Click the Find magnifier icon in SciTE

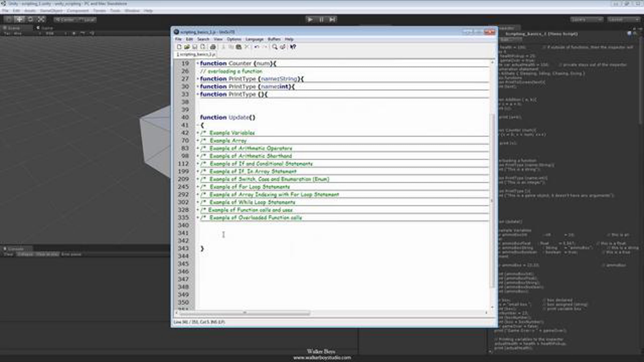point(275,47)
